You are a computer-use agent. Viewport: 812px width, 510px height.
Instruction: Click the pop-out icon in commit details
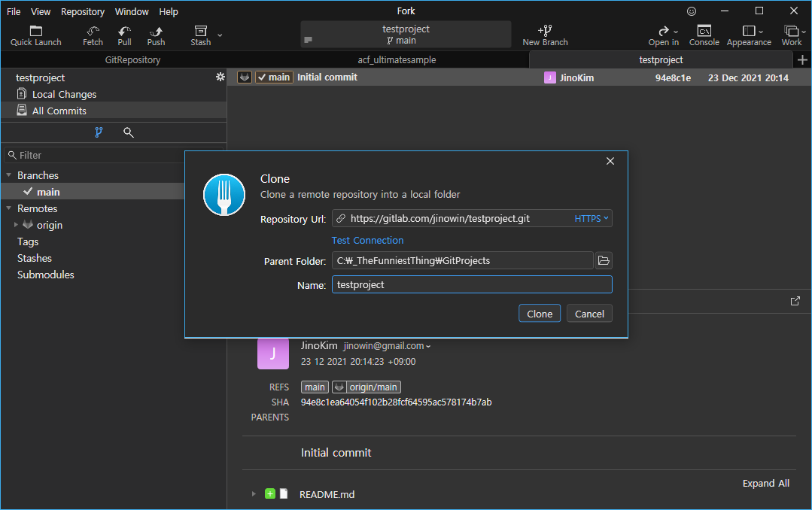click(795, 302)
